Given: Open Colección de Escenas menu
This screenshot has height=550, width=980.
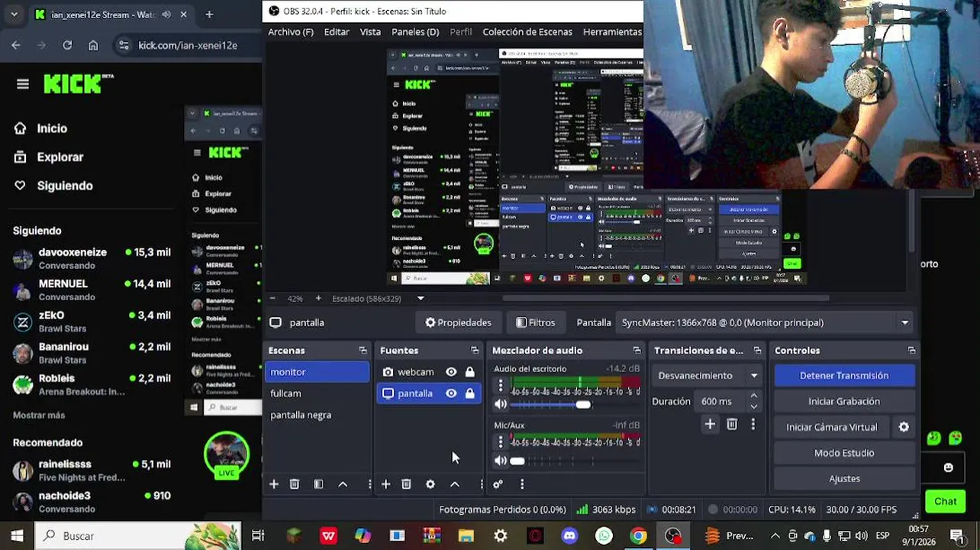Looking at the screenshot, I should coord(527,32).
